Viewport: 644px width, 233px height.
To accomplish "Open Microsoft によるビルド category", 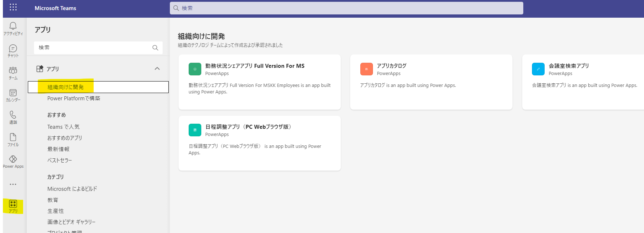I will pyautogui.click(x=72, y=189).
